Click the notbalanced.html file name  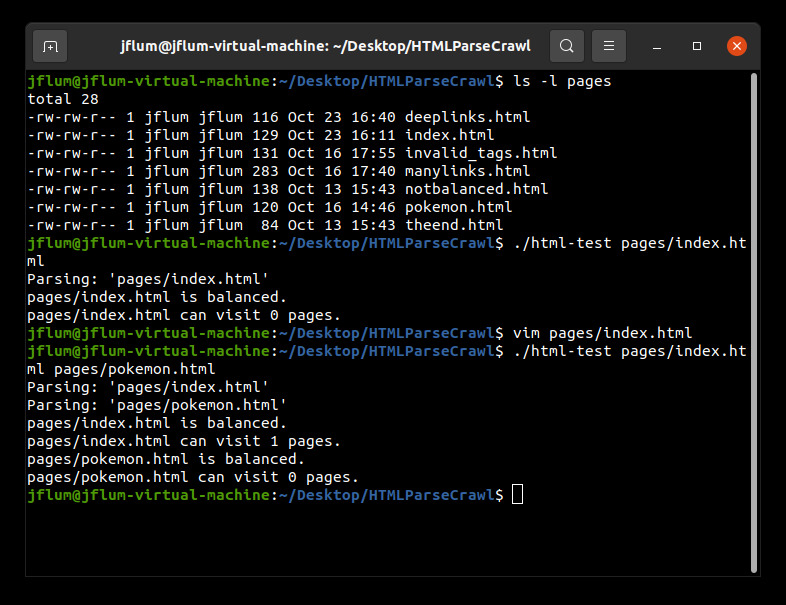[476, 189]
